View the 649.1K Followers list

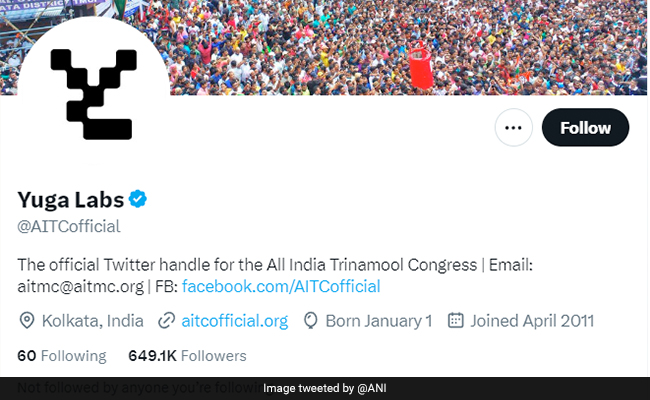tap(187, 355)
